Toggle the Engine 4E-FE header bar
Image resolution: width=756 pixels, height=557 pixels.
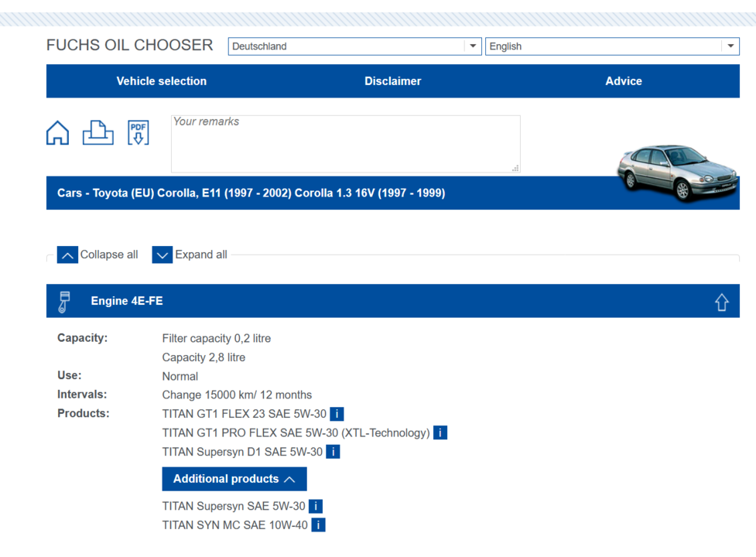point(393,301)
